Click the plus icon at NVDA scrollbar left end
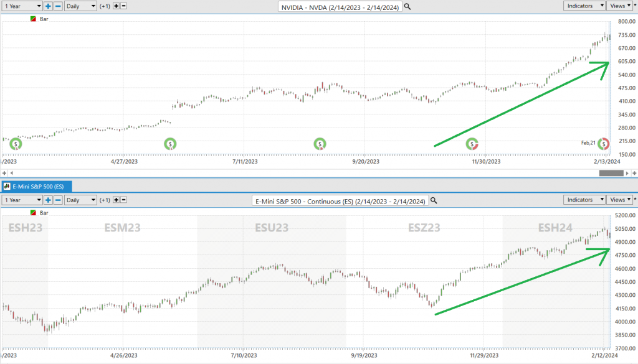This screenshot has width=638, height=364. tap(4, 173)
